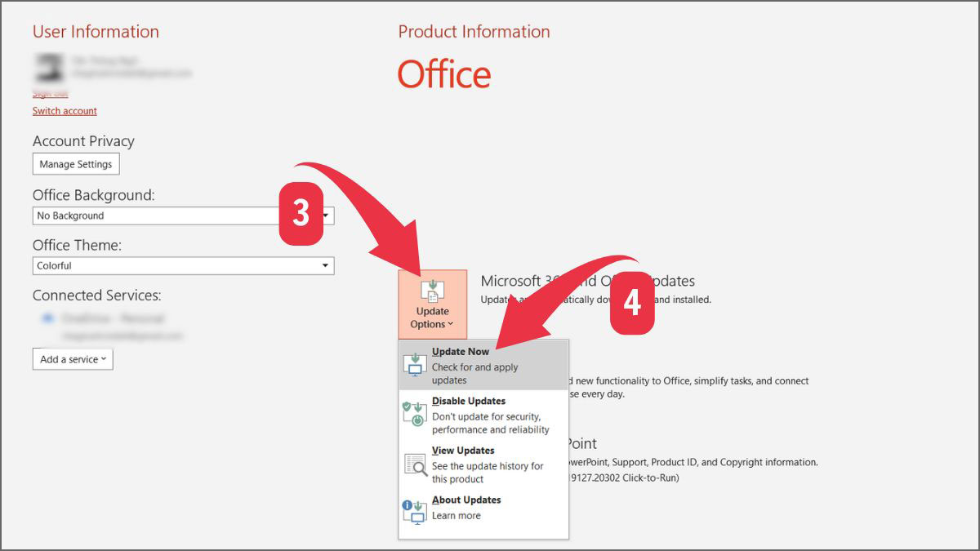980x551 pixels.
Task: Expand the Add a service dropdown
Action: pyautogui.click(x=73, y=358)
